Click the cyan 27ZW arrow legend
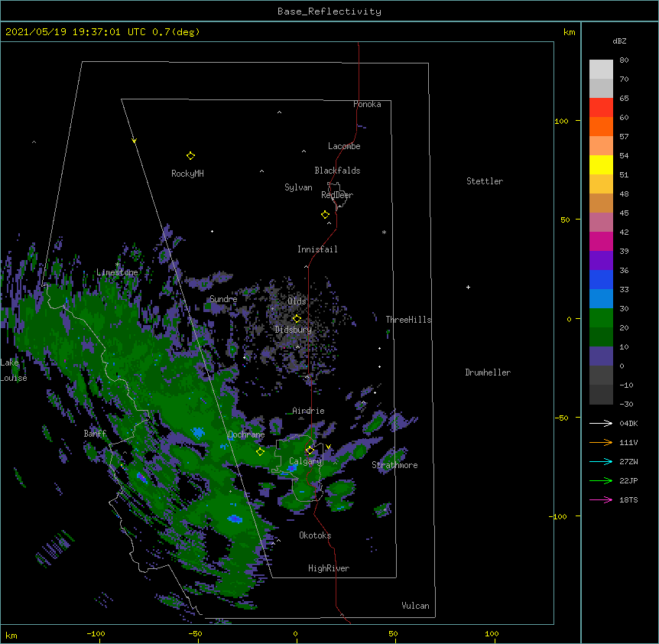659x644 pixels. coord(601,461)
